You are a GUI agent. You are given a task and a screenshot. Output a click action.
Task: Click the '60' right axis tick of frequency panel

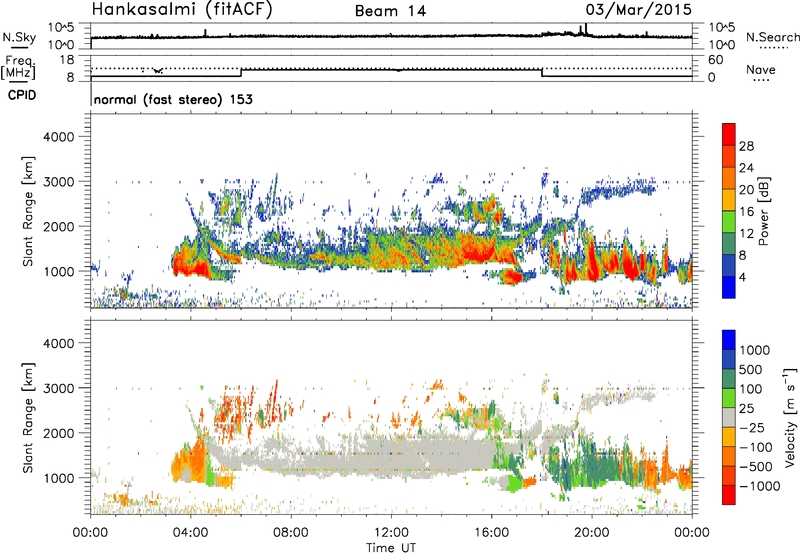click(716, 60)
